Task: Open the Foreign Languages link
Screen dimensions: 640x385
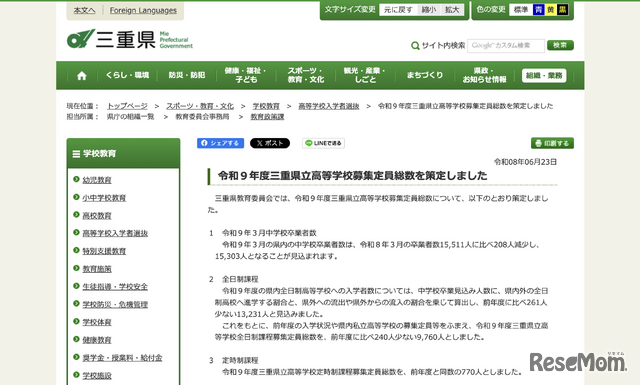Action: [x=143, y=10]
